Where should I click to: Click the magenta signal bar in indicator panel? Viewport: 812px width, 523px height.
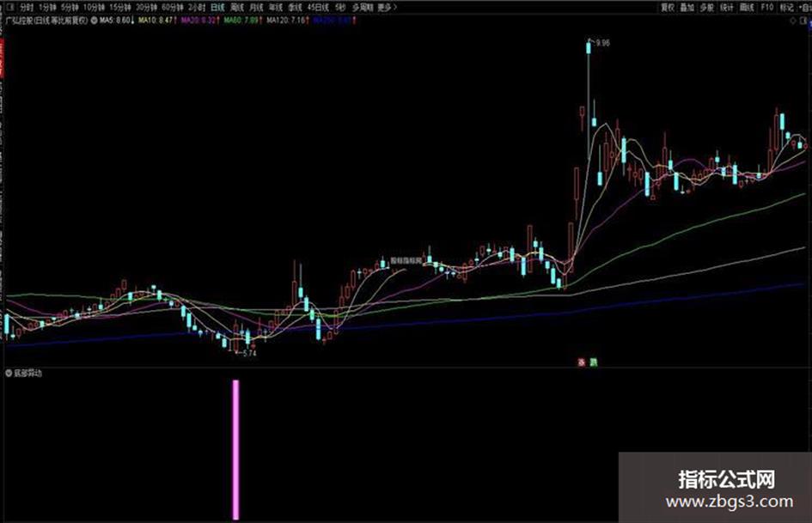coord(236,449)
